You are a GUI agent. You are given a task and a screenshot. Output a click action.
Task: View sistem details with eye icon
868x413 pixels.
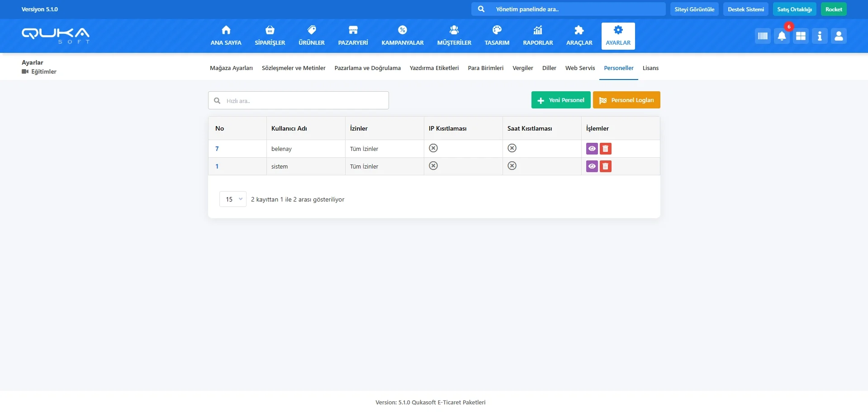(592, 166)
